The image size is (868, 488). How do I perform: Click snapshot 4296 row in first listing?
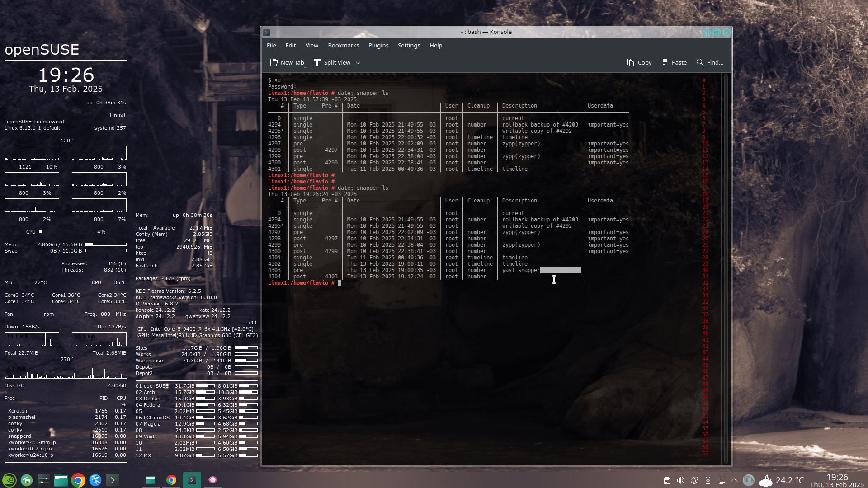pyautogui.click(x=448, y=137)
